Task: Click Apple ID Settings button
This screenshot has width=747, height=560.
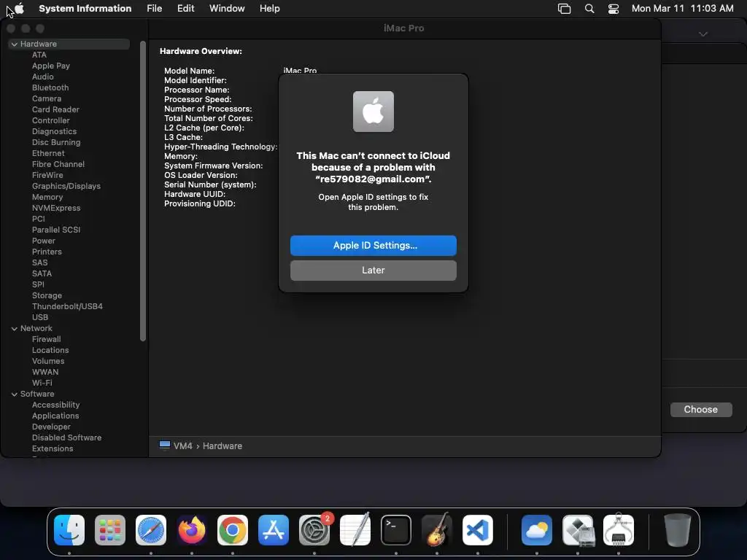Action: (373, 245)
